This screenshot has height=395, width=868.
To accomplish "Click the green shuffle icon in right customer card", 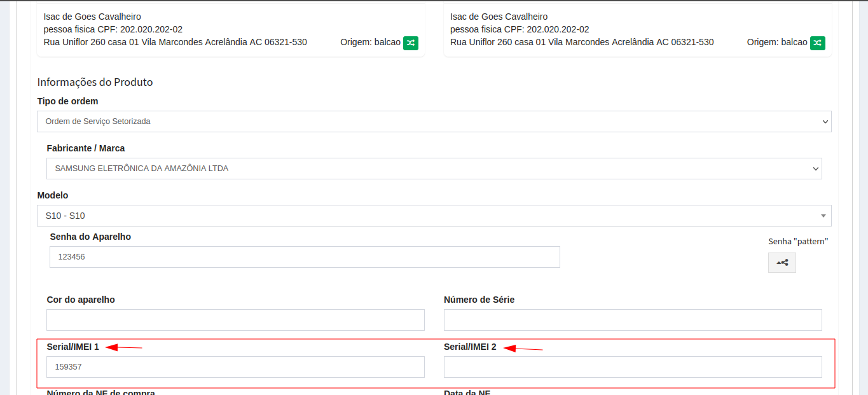I will pos(818,43).
